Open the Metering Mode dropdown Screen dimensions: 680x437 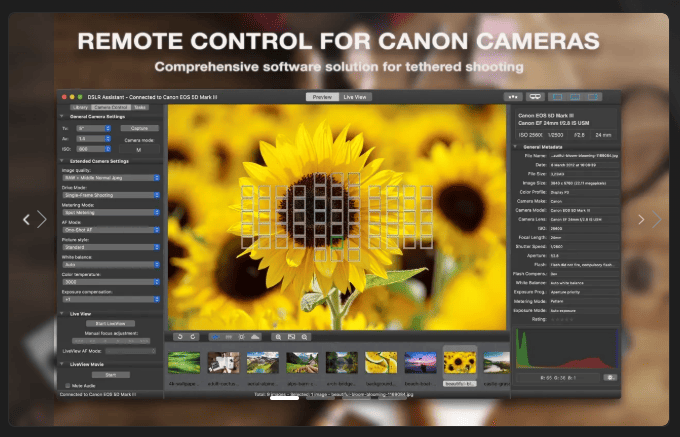111,212
